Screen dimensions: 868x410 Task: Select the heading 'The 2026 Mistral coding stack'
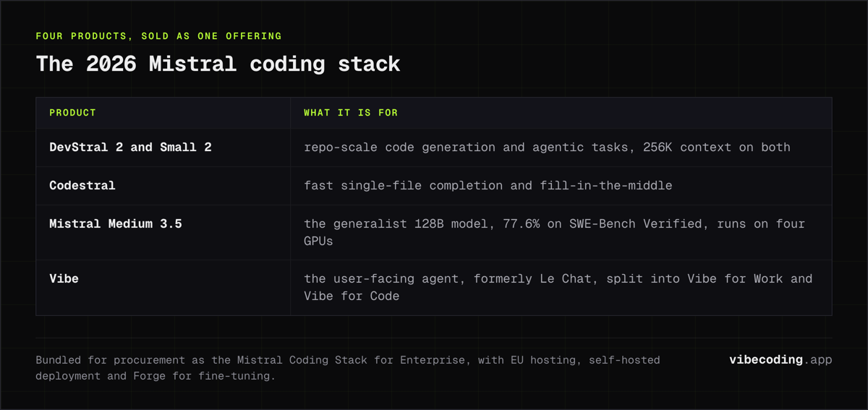tap(218, 64)
